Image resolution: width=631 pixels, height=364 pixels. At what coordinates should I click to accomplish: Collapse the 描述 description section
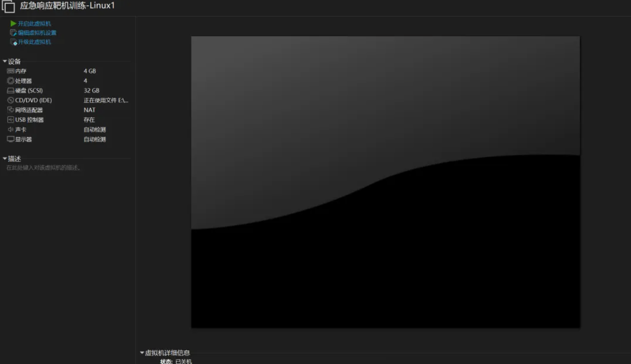(x=5, y=159)
